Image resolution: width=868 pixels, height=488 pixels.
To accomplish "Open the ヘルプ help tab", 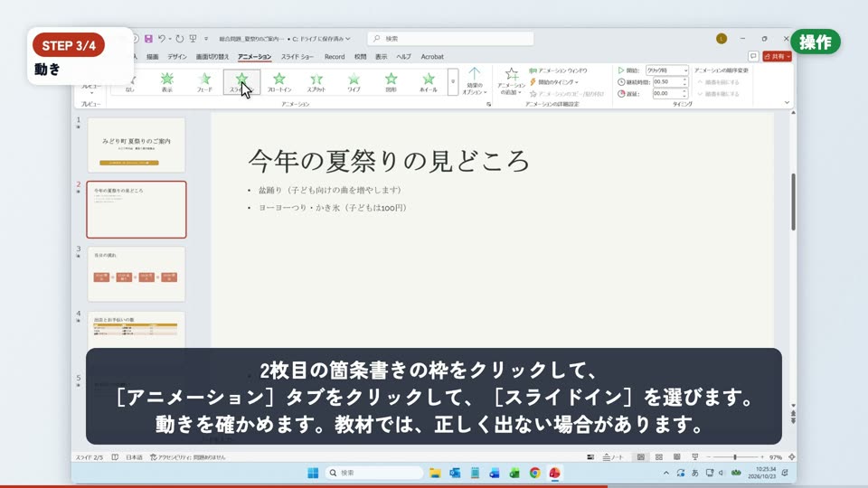I will coord(403,56).
